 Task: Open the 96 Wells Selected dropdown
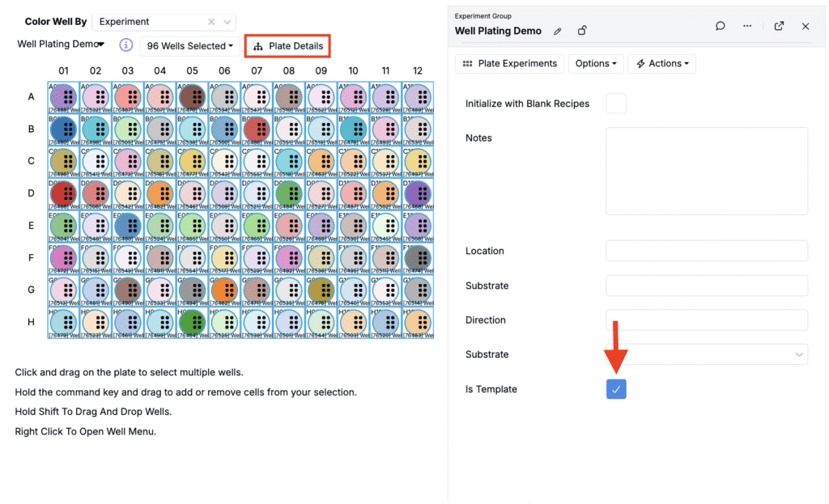pos(190,46)
